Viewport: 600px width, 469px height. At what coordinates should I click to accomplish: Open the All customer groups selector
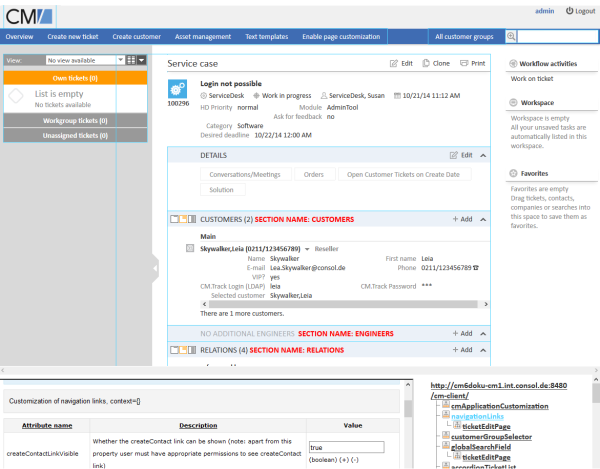pyautogui.click(x=464, y=37)
